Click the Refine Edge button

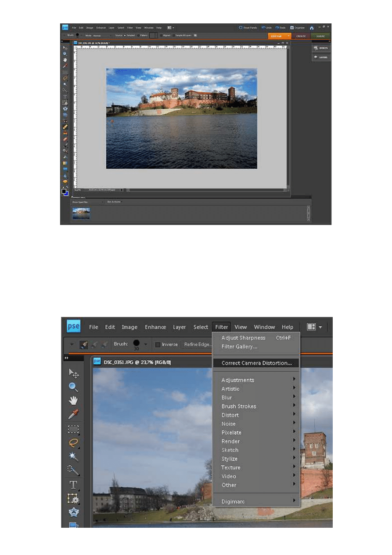197,345
